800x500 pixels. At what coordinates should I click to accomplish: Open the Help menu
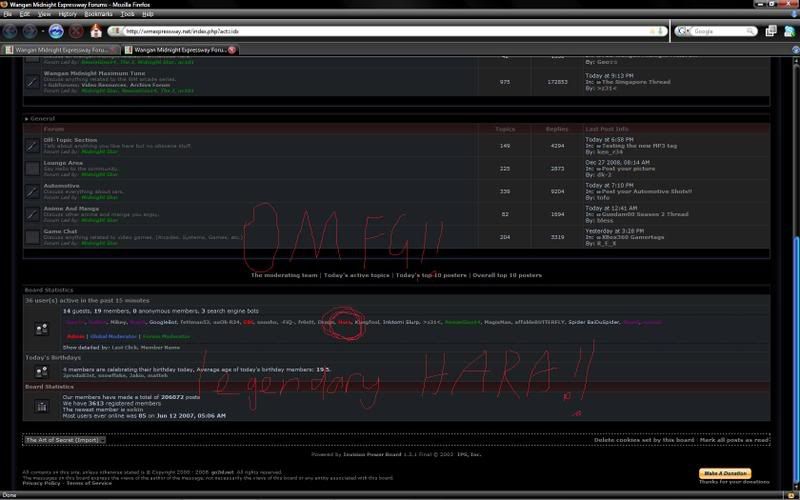click(148, 14)
